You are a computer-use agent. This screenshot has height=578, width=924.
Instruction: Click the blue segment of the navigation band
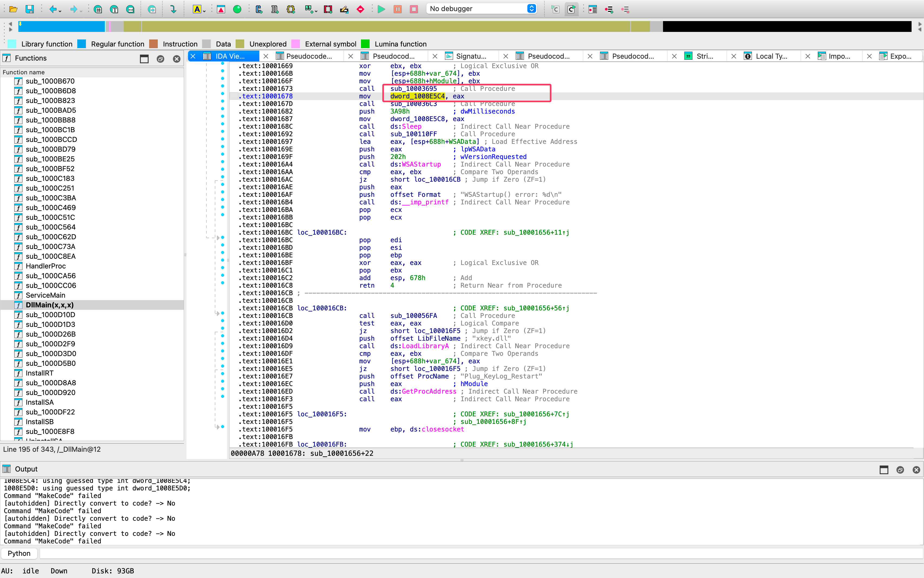point(62,26)
